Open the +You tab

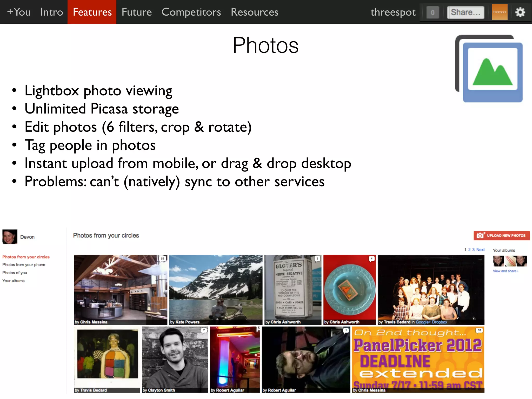click(x=19, y=12)
